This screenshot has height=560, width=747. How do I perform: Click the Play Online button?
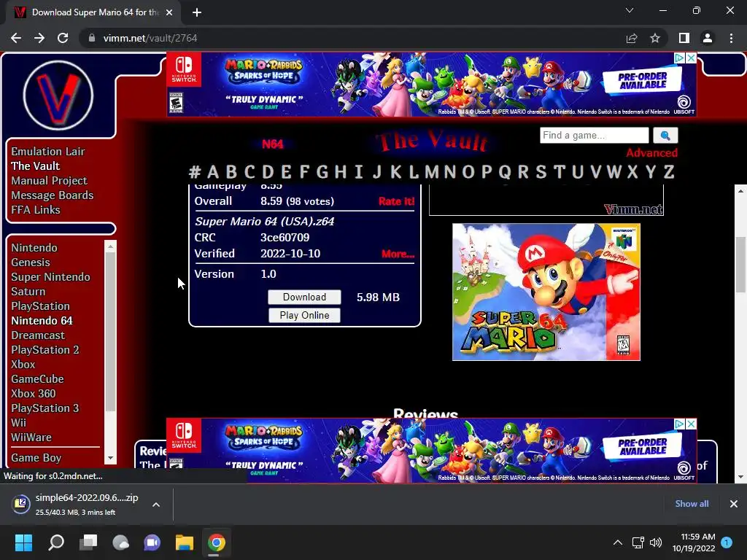(304, 315)
